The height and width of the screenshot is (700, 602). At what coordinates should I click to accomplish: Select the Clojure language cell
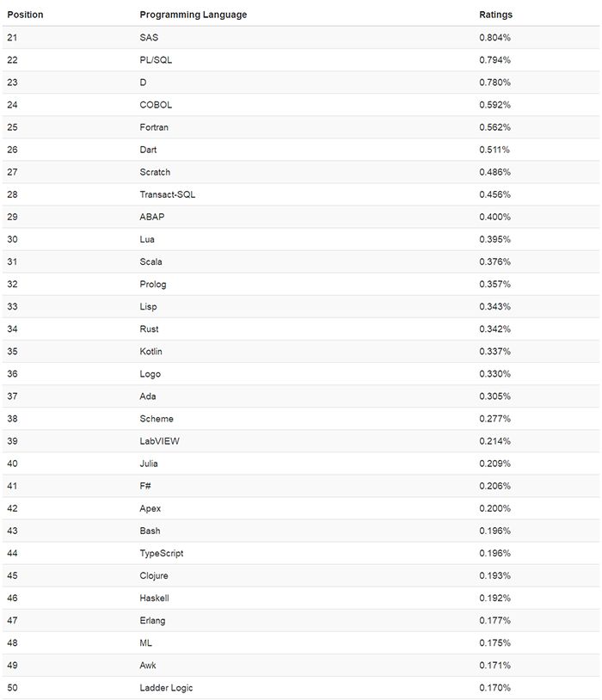(x=154, y=575)
